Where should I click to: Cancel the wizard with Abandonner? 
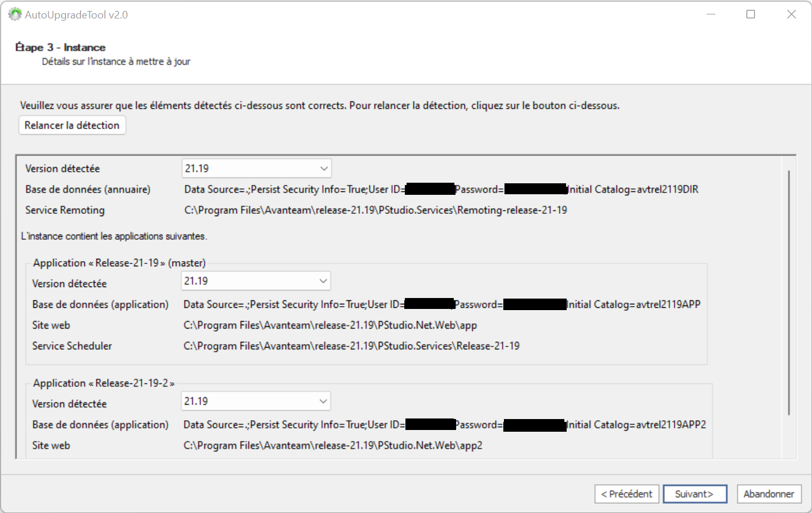pyautogui.click(x=769, y=494)
